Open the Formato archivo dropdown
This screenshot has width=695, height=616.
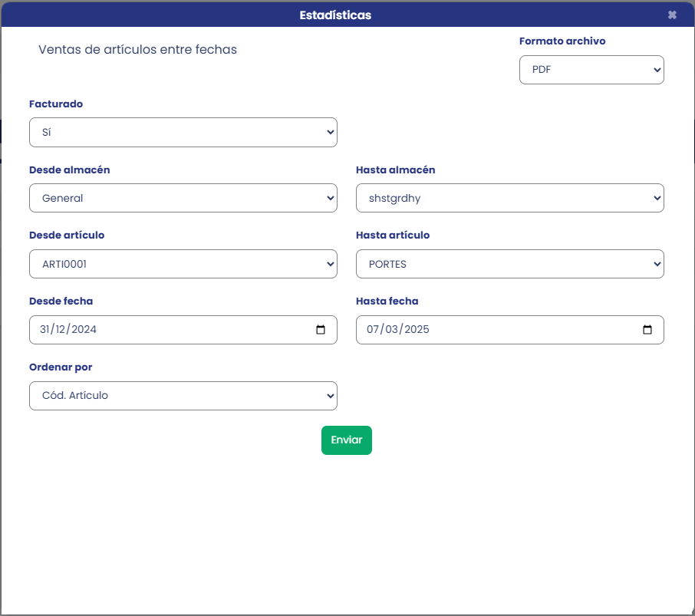[591, 70]
